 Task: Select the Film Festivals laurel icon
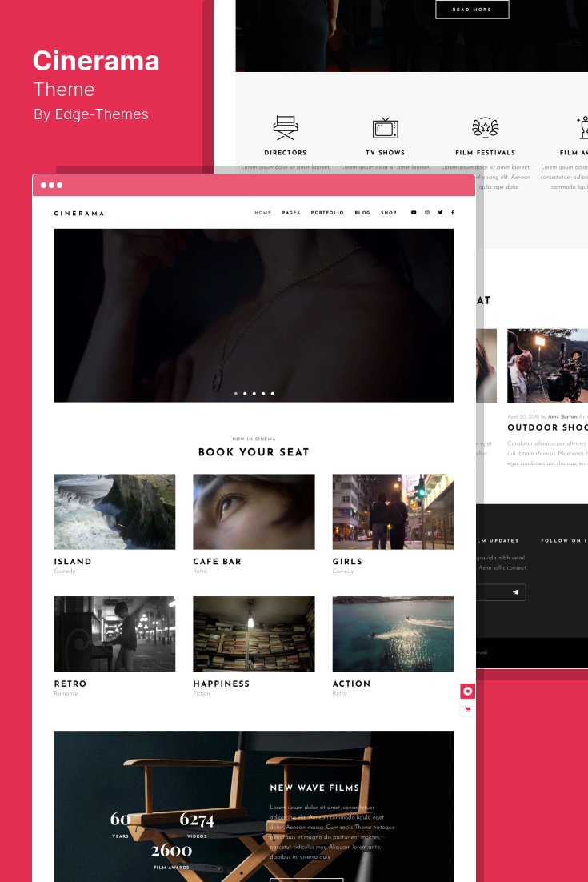(x=485, y=128)
